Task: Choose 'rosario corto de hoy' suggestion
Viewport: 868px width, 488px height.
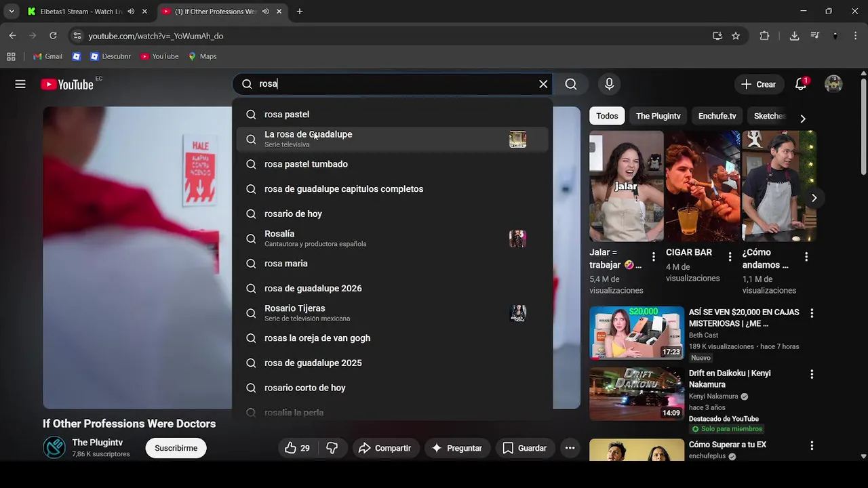Action: pyautogui.click(x=393, y=388)
